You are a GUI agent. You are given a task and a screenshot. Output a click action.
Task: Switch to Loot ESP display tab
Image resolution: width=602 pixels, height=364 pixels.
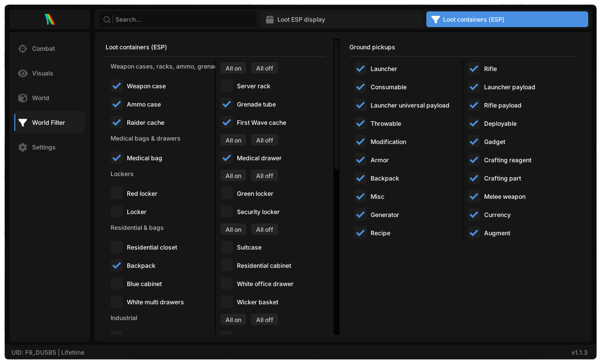point(341,19)
